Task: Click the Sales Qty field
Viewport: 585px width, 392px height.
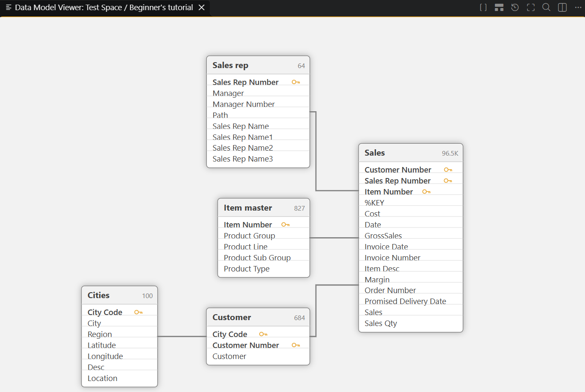Action: (x=411, y=323)
